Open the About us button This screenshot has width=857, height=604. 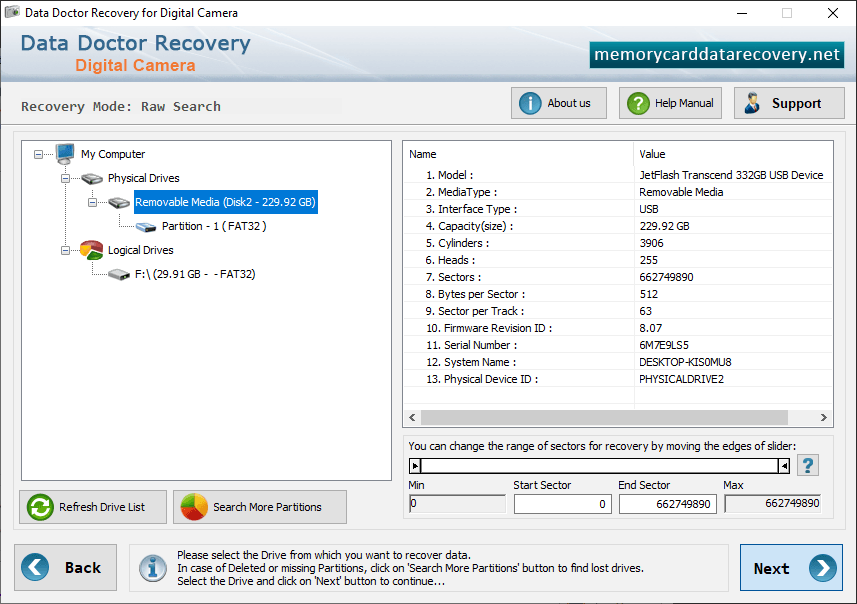click(x=559, y=103)
